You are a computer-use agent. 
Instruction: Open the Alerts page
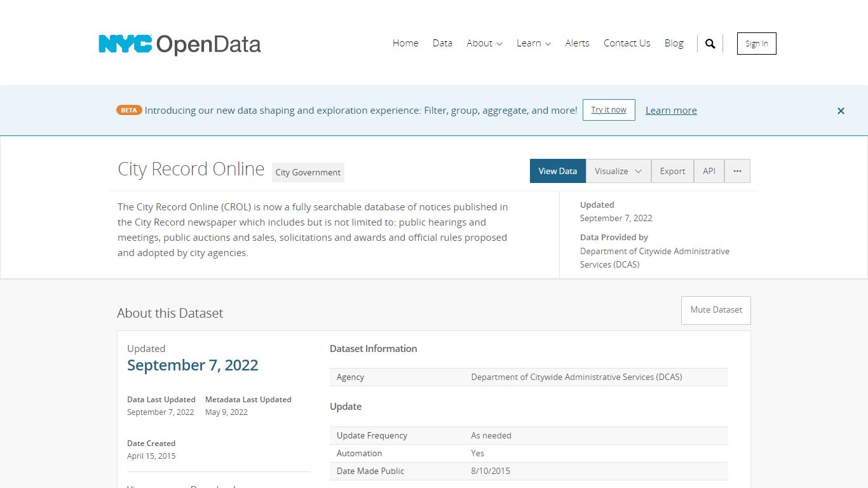click(x=577, y=43)
